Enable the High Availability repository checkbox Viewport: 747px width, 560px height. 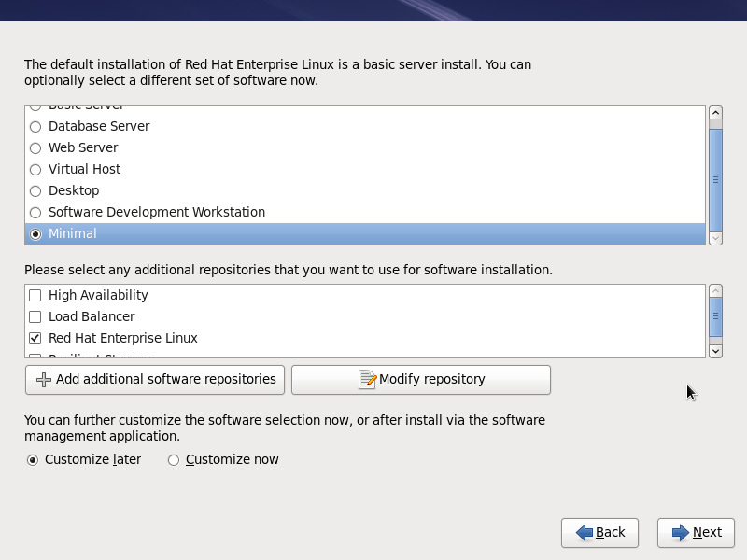tap(35, 295)
